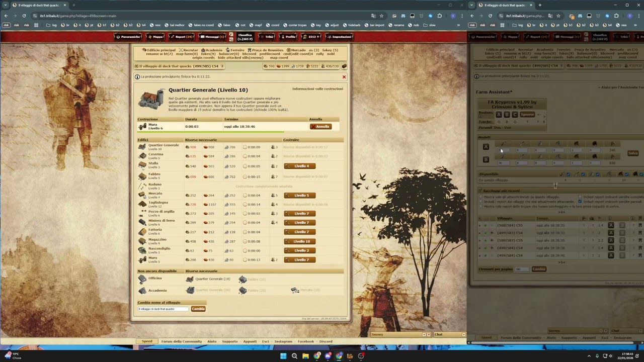Toggle 'Mostra solo report delle truppe' checkbox

pyautogui.click(x=480, y=206)
